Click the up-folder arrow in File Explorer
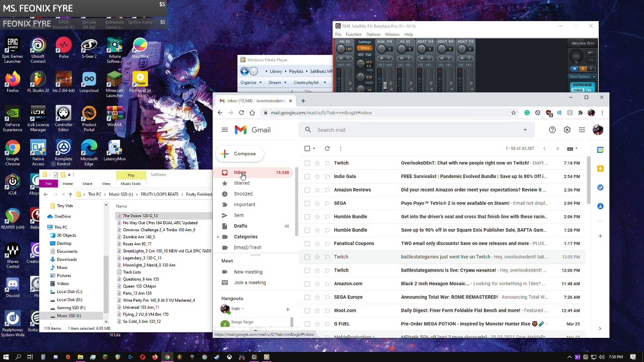 70,194
